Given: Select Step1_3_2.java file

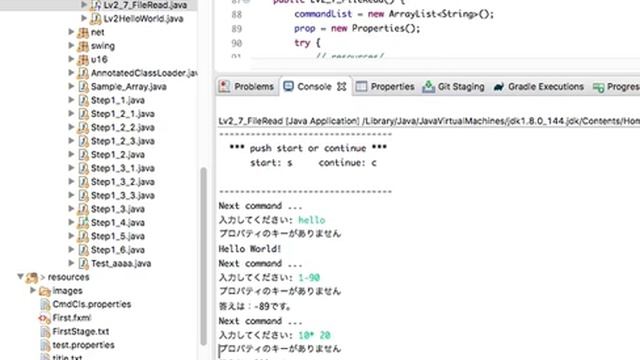Looking at the screenshot, I should 122,182.
